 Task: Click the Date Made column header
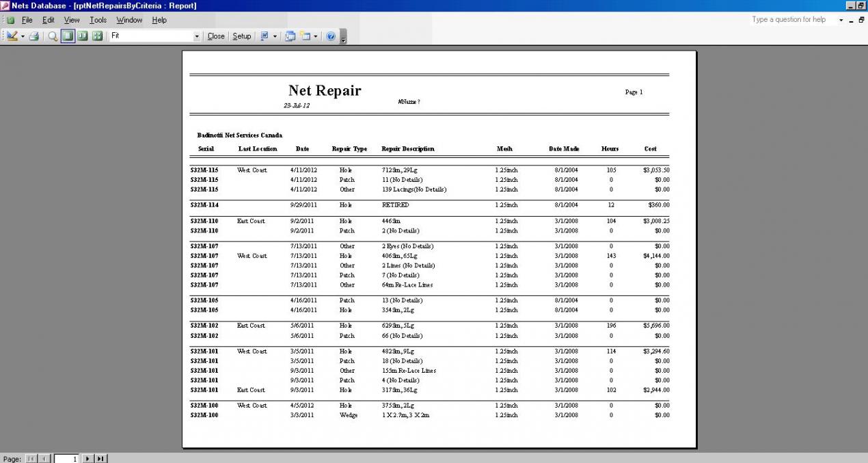tap(564, 148)
